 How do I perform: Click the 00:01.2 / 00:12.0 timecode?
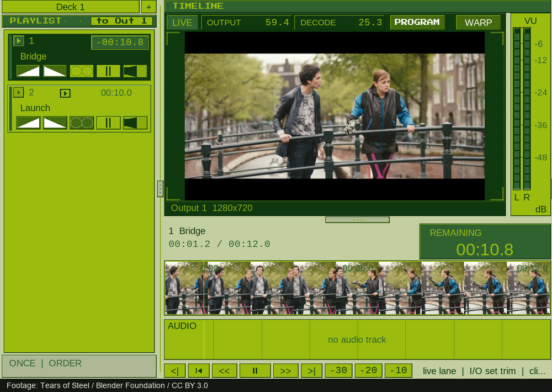[219, 244]
